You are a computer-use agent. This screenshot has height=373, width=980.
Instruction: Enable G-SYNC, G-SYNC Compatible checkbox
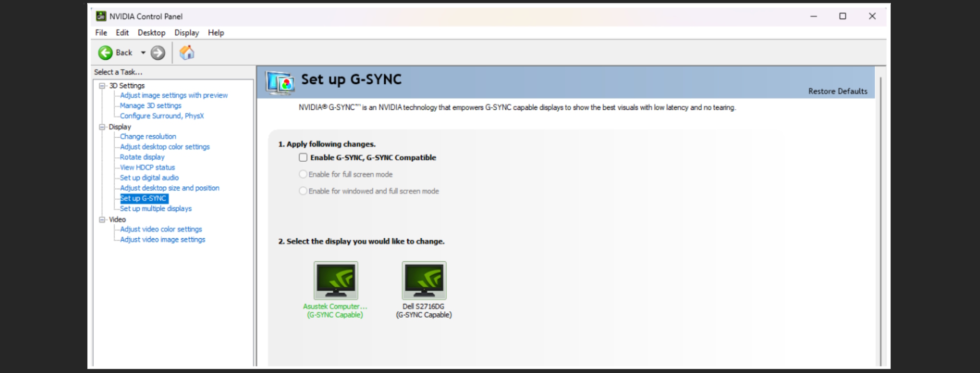pyautogui.click(x=303, y=157)
